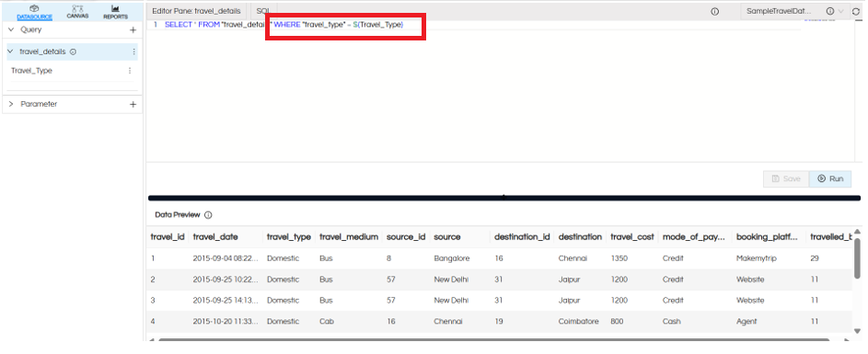This screenshot has height=354, width=868.
Task: Click the Cab travel medium cell
Action: pos(326,322)
